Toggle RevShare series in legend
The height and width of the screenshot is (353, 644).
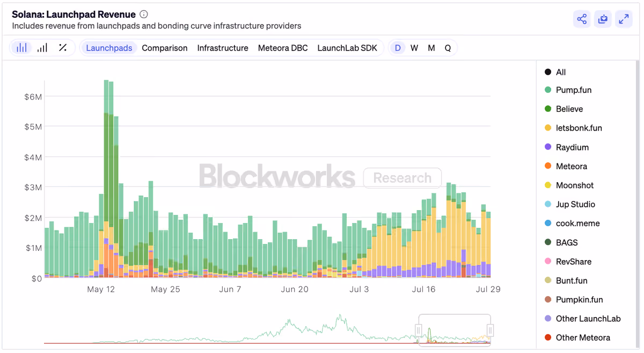(568, 262)
